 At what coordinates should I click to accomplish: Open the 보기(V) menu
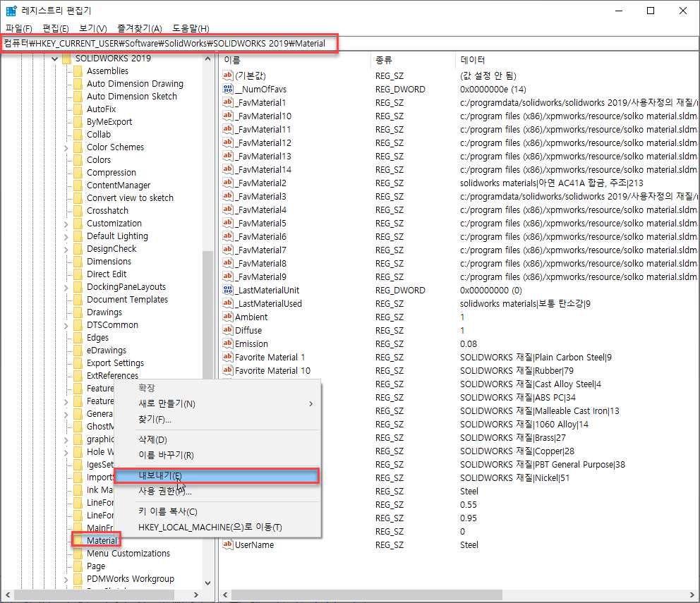click(x=93, y=29)
